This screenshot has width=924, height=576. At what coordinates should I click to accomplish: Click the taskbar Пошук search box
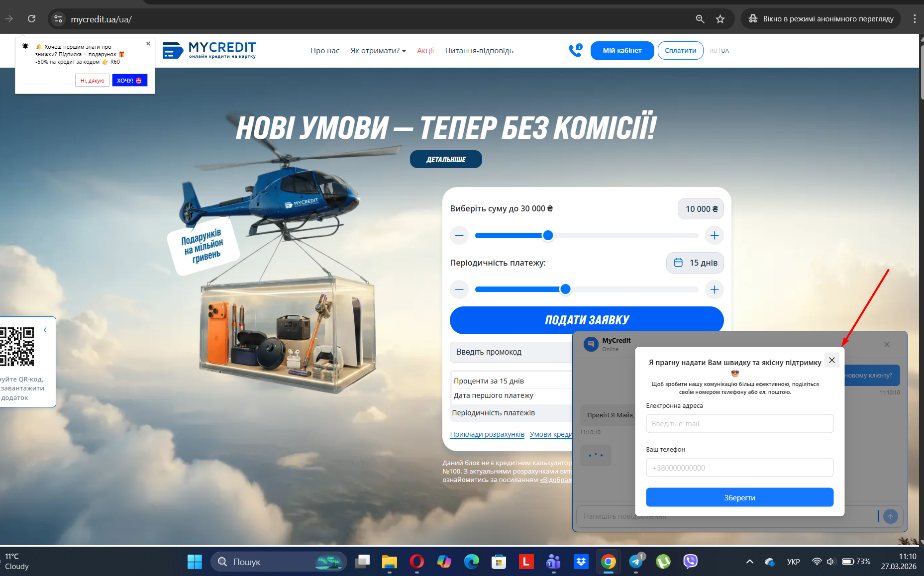[x=279, y=562]
